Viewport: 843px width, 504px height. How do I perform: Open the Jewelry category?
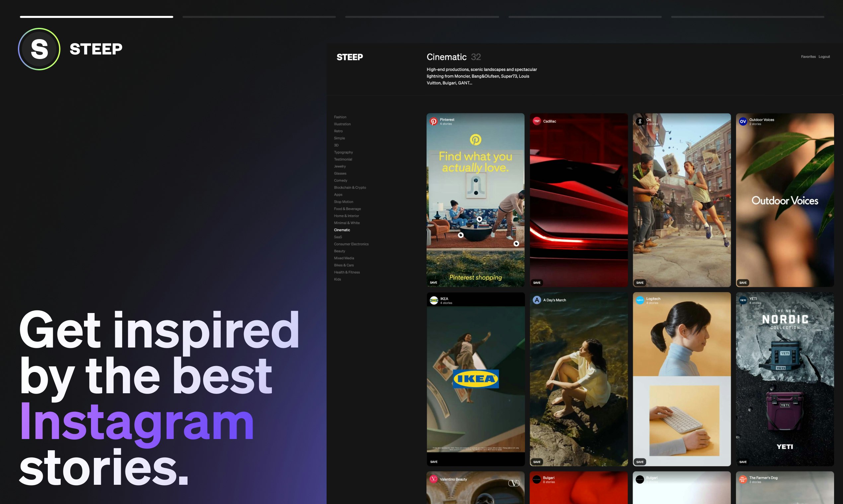click(x=340, y=166)
